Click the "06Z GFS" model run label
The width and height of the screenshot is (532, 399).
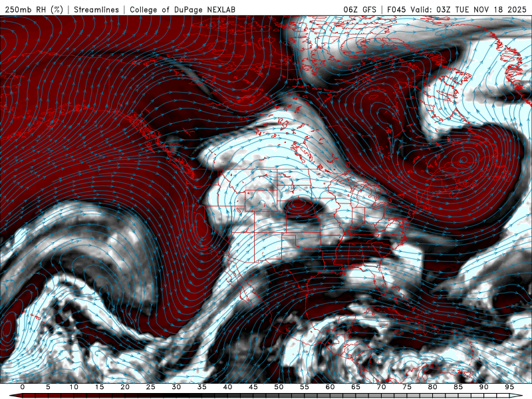tap(360, 9)
